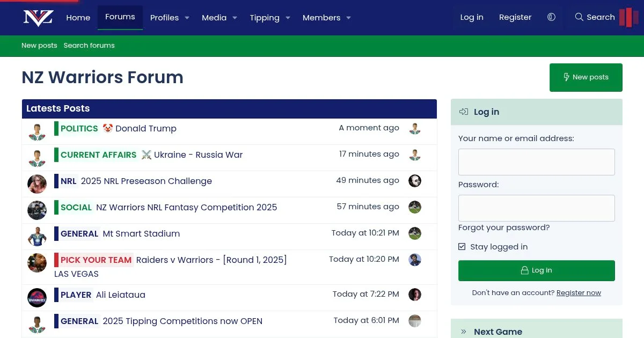Screen dimensions: 644x338
Task: Click the poster avatar on the Donald Trump row
Action: (x=37, y=131)
